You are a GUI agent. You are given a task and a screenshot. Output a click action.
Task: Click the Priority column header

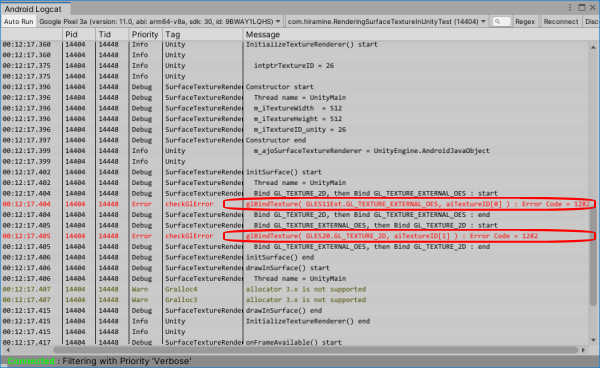coord(145,34)
